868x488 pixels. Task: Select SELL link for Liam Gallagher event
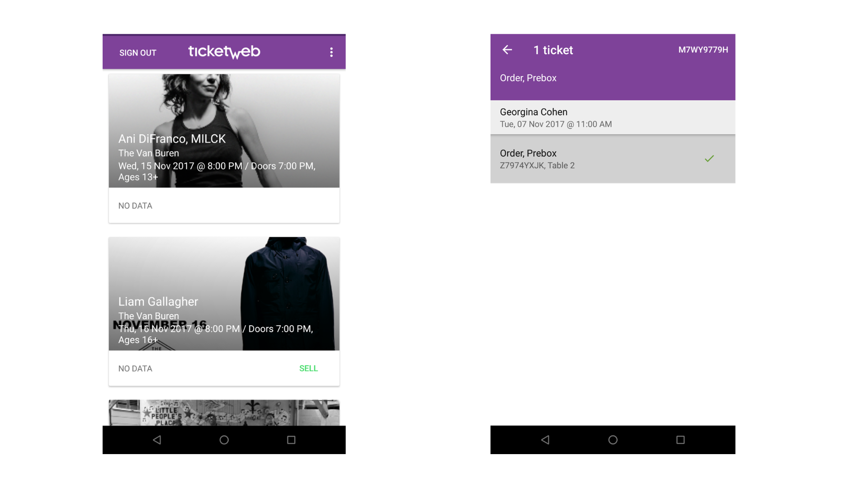coord(309,368)
